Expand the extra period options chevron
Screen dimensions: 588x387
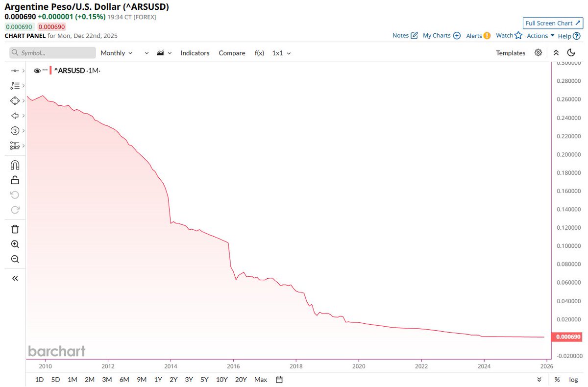point(147,53)
